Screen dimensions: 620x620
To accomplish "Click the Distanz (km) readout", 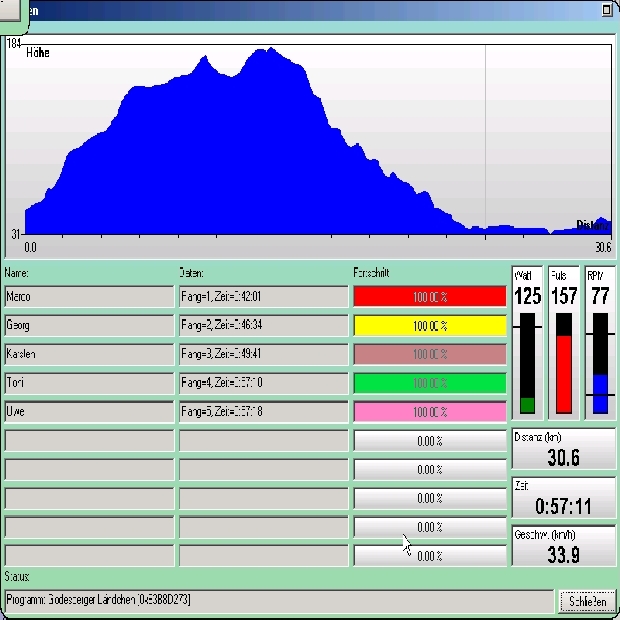I will point(563,450).
